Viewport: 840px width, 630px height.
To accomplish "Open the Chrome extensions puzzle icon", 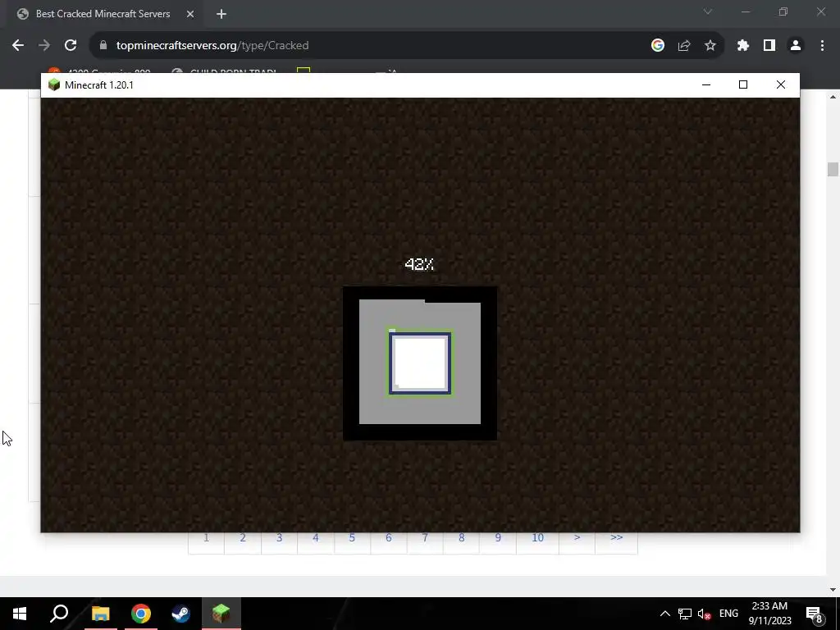I will tap(743, 46).
